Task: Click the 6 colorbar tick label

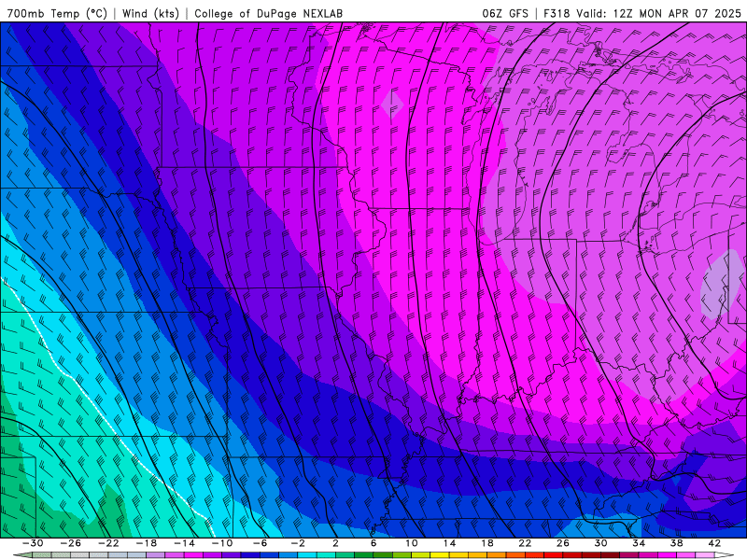Action: click(x=373, y=543)
